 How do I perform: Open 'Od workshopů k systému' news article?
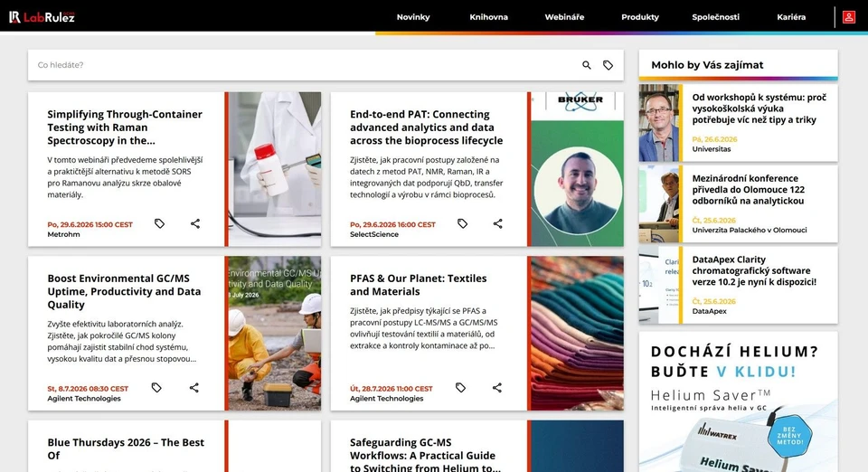759,109
